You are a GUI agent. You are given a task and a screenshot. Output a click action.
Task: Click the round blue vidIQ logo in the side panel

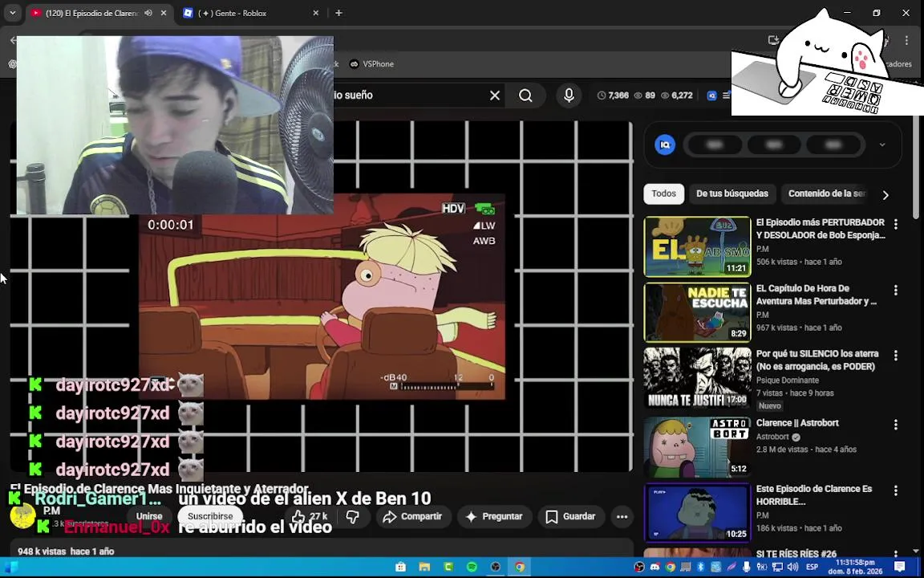[x=665, y=144]
